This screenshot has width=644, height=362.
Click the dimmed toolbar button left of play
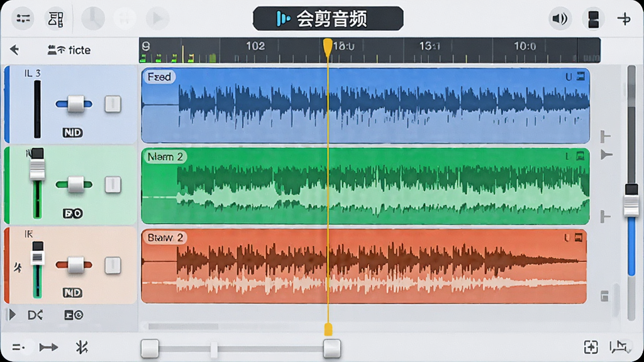125,18
